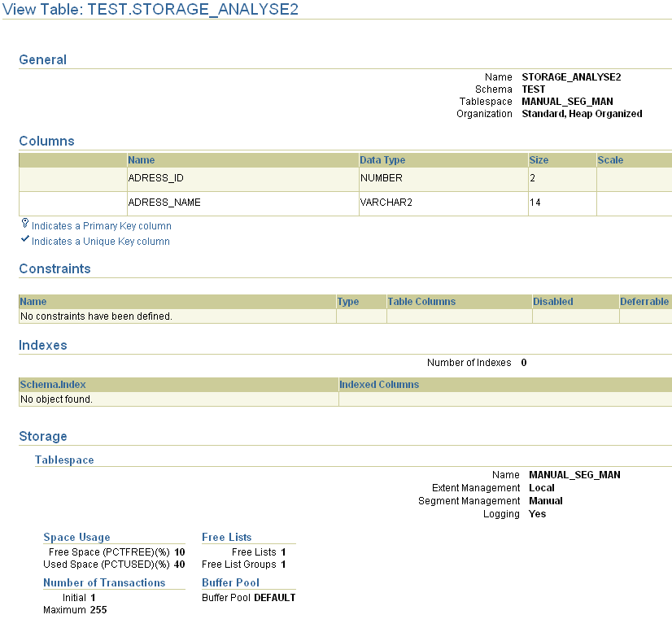Click the Indexed Columns header

[x=379, y=385]
